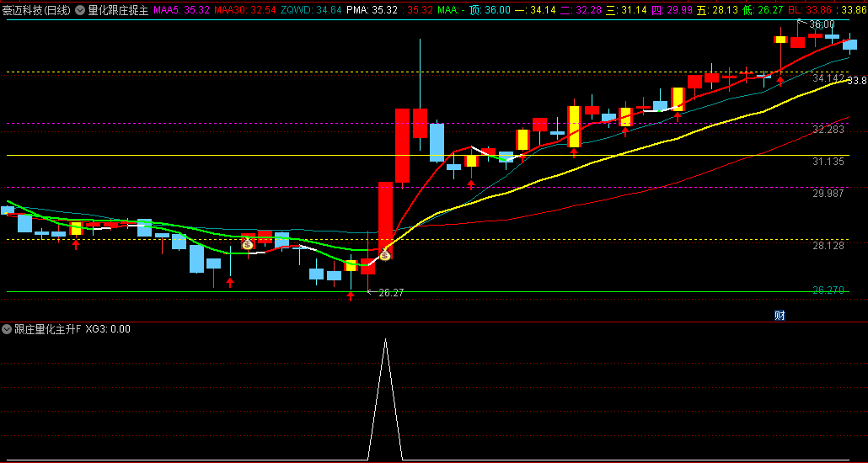This screenshot has width=868, height=463.
Task: Click the money bag marker near 28.128 line
Action: [248, 243]
